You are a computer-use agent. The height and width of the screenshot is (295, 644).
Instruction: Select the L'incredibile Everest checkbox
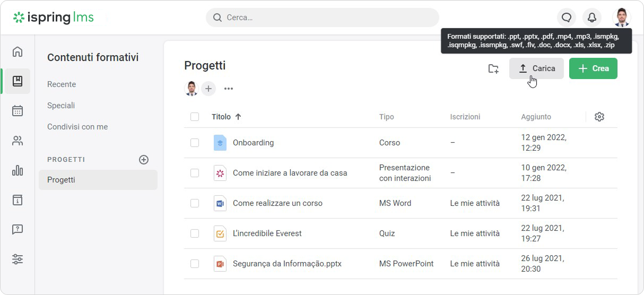tap(195, 233)
